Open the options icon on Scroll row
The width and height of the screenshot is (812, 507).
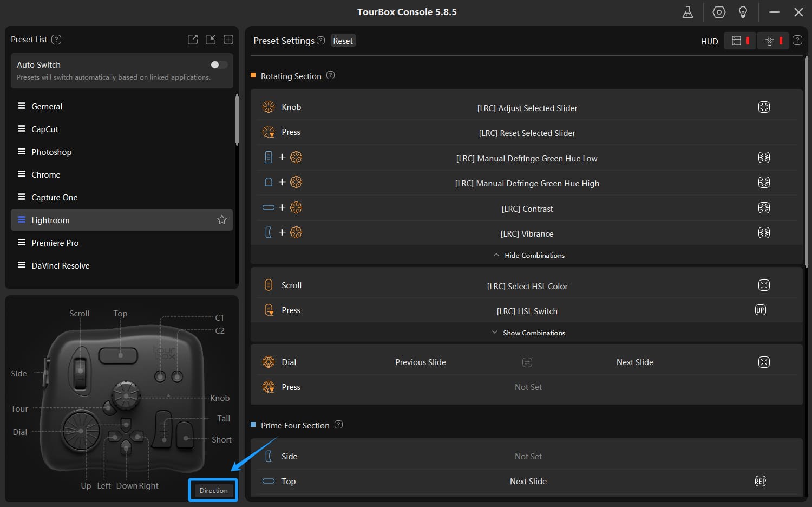[x=764, y=285]
